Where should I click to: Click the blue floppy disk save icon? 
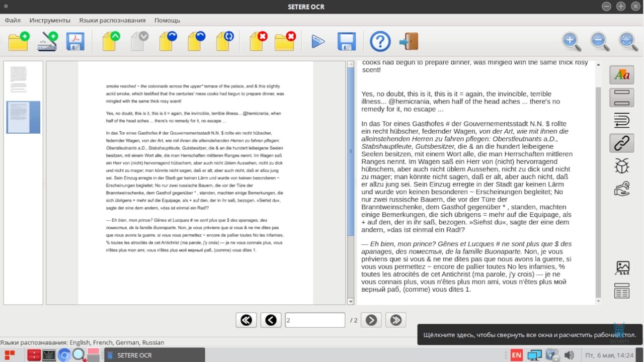click(346, 41)
